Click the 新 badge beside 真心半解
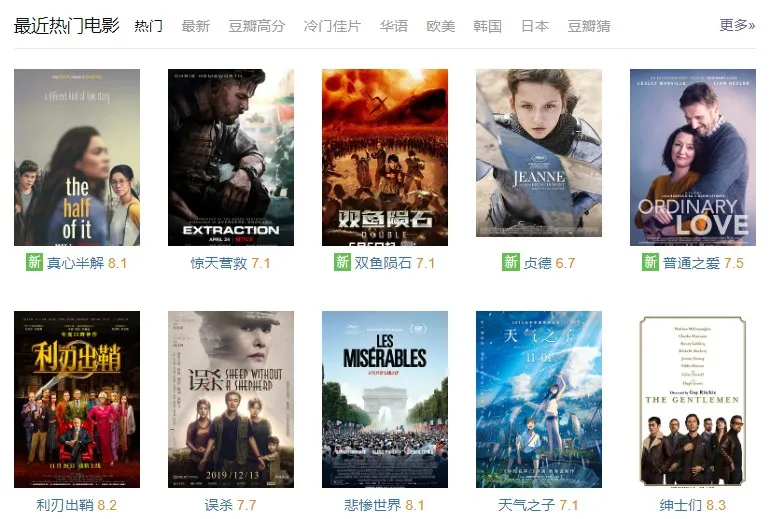770x519 pixels. (34, 262)
